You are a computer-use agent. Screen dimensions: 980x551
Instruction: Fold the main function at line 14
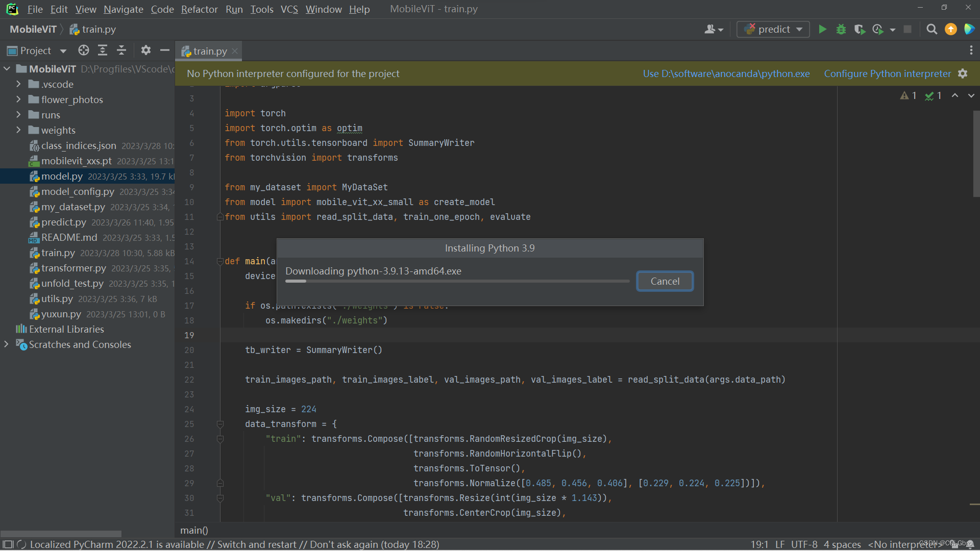coord(220,261)
